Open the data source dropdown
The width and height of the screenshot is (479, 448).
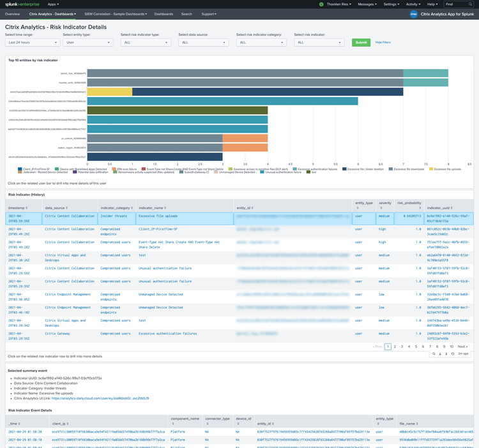point(204,42)
